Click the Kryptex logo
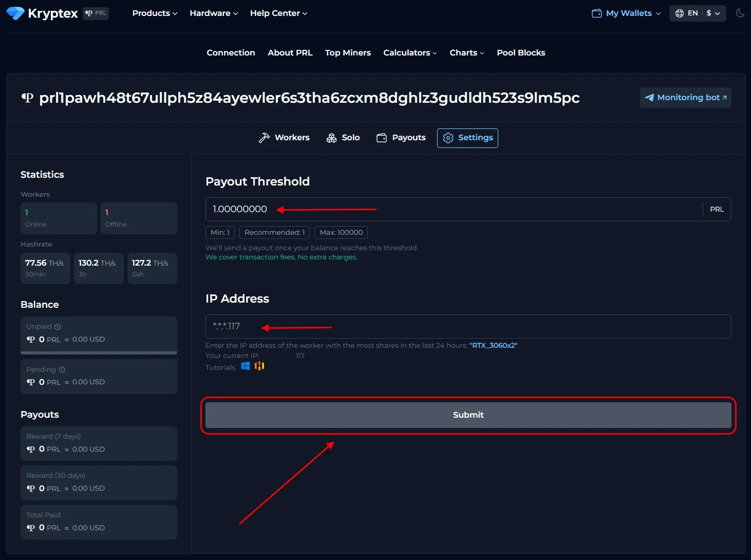The height and width of the screenshot is (560, 751). pos(42,13)
